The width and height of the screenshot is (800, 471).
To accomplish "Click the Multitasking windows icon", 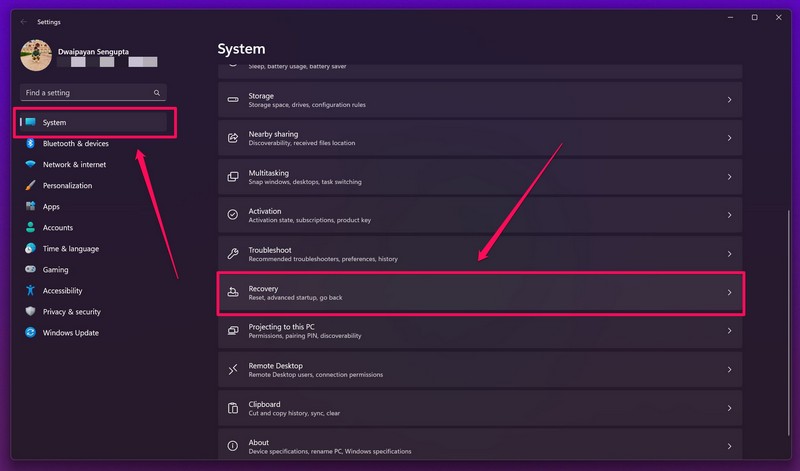I will coord(233,177).
